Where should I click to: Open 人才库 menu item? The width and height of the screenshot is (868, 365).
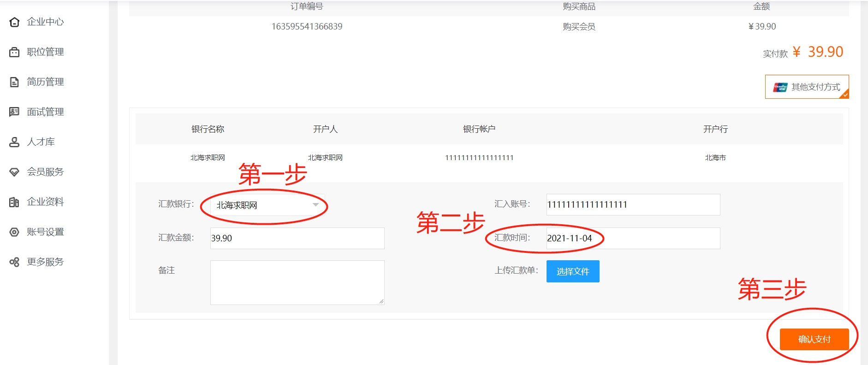coord(41,142)
